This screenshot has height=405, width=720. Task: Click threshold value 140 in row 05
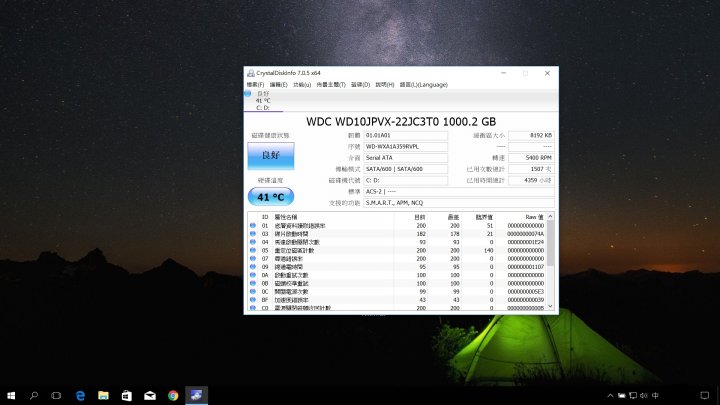(488, 250)
